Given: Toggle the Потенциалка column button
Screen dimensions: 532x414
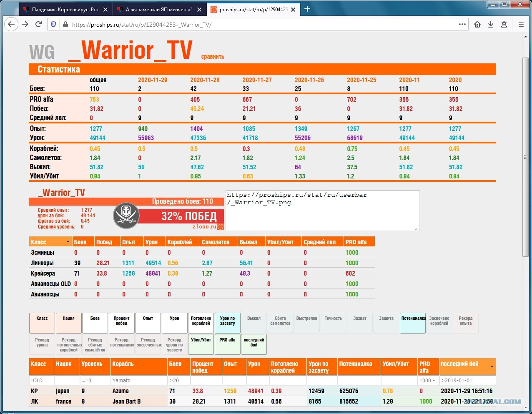Looking at the screenshot, I should [x=413, y=323].
